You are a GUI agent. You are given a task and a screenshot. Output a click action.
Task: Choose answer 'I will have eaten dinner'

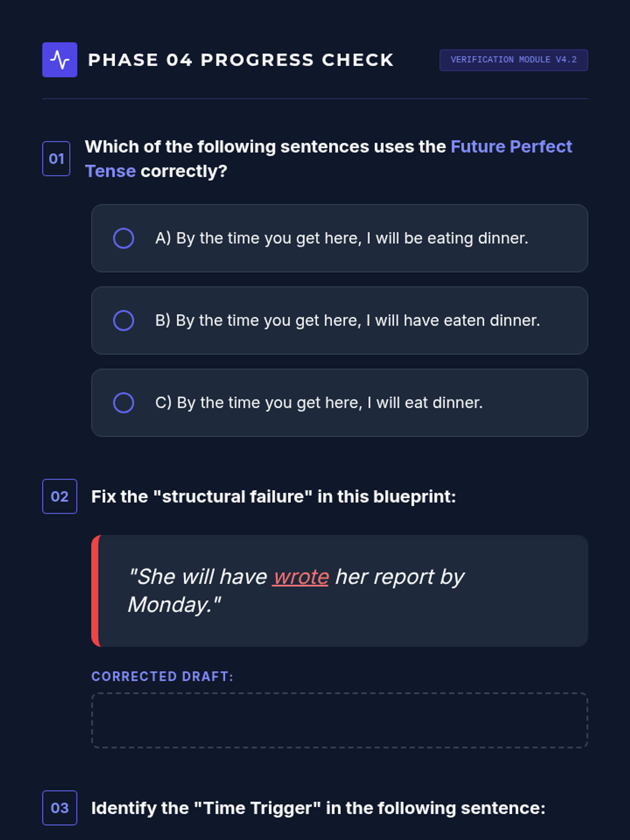(x=347, y=320)
